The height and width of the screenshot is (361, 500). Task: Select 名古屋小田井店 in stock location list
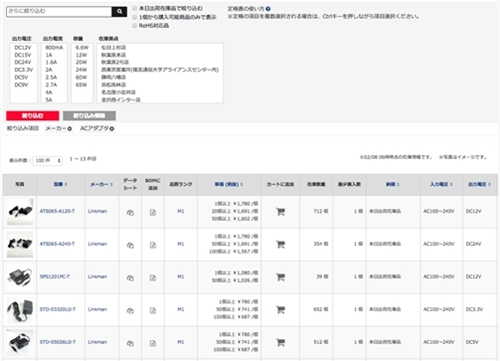(x=118, y=92)
